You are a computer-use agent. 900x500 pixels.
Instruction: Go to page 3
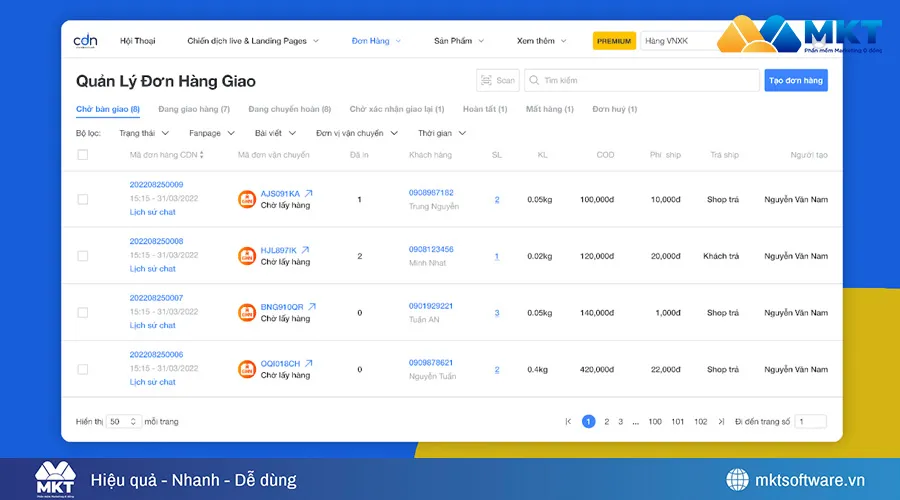(620, 421)
